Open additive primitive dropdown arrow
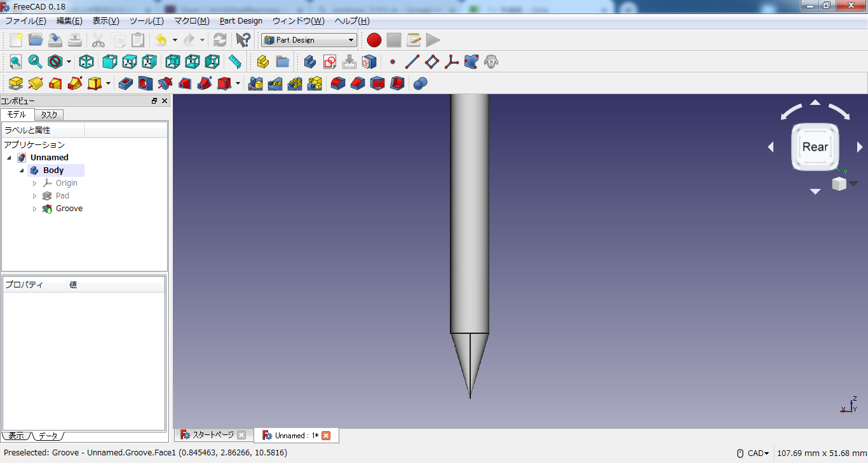The width and height of the screenshot is (868, 463). [108, 83]
